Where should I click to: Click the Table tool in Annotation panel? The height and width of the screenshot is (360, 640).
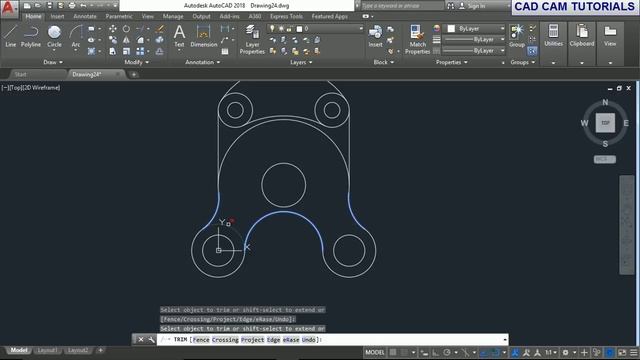225,51
